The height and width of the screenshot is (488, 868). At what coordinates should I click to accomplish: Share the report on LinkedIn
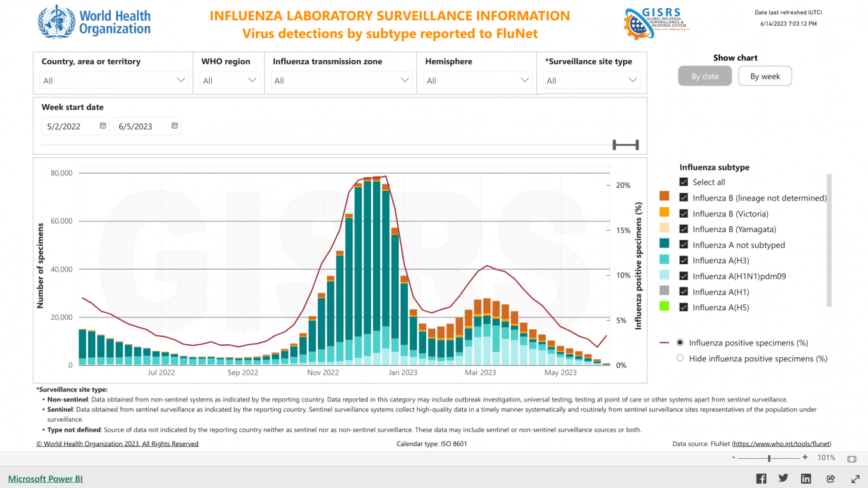click(x=806, y=478)
